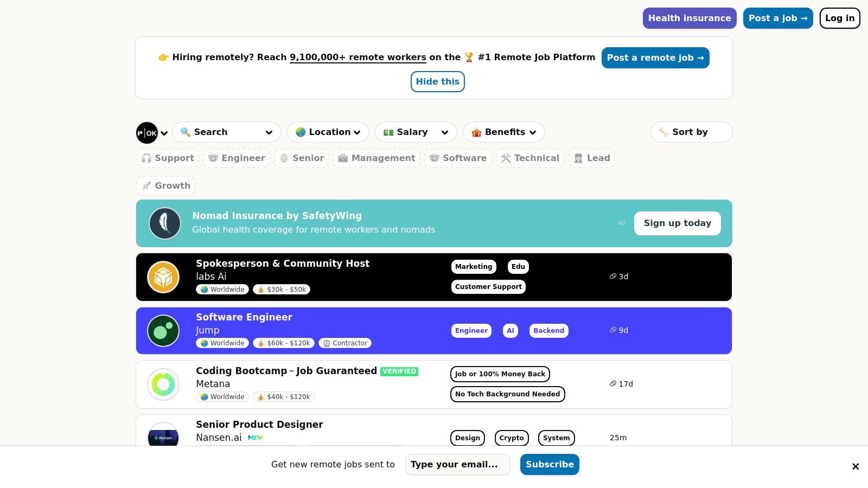The width and height of the screenshot is (868, 488).
Task: Click the labs Ai company logo
Action: pyautogui.click(x=163, y=277)
